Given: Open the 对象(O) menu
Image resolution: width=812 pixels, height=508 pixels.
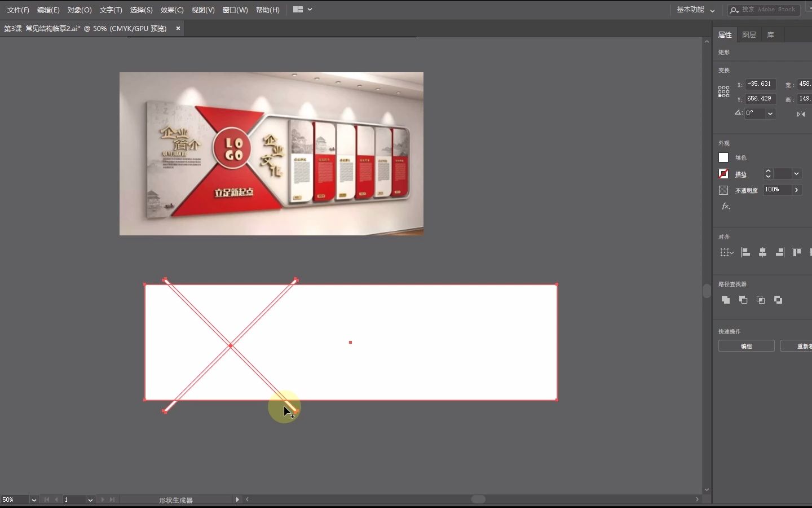Looking at the screenshot, I should (x=80, y=10).
